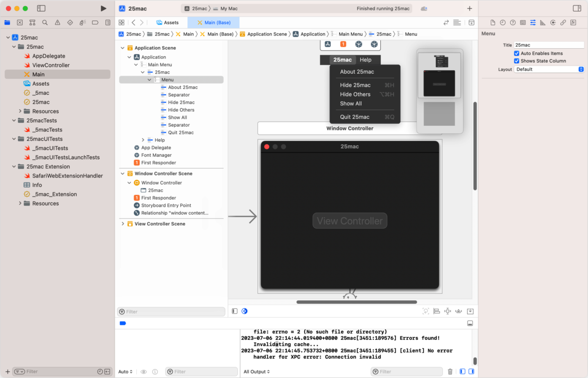Go back in editor history
This screenshot has width=588, height=378.
(133, 23)
